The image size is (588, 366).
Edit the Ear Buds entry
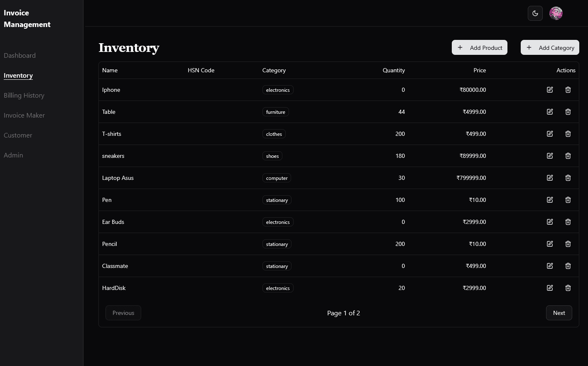point(550,222)
